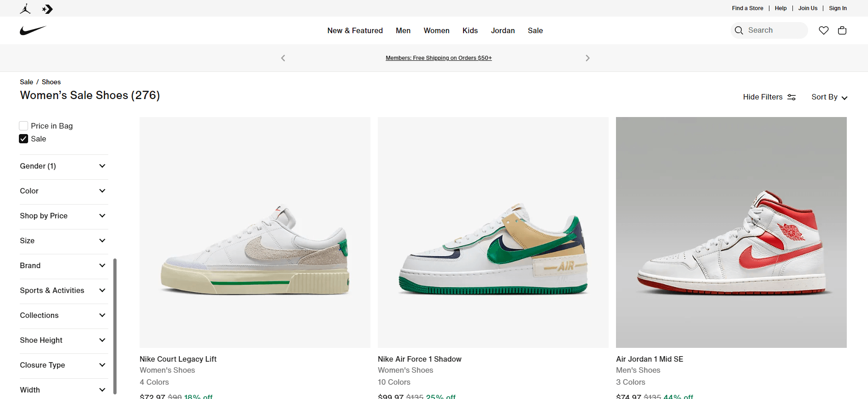This screenshot has width=868, height=399.
Task: Toggle the Price in Bag checkbox
Action: tap(23, 126)
